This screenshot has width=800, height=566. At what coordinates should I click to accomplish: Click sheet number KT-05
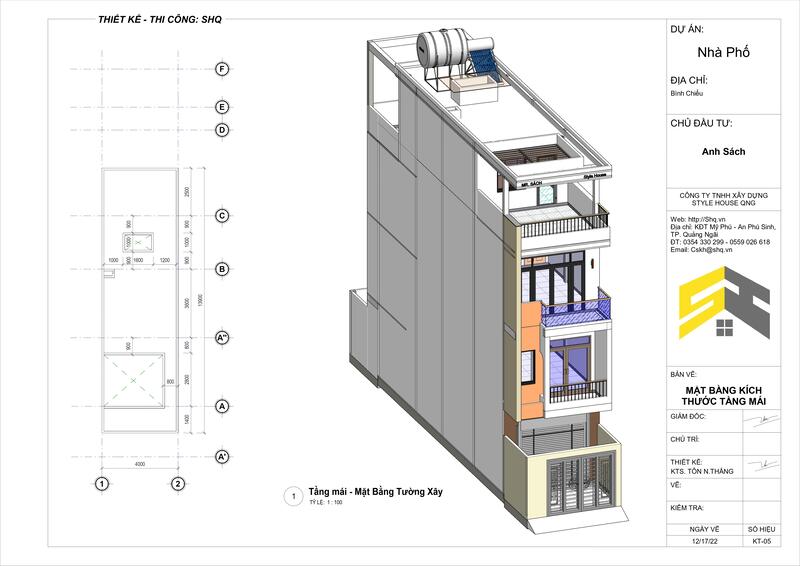pyautogui.click(x=761, y=542)
